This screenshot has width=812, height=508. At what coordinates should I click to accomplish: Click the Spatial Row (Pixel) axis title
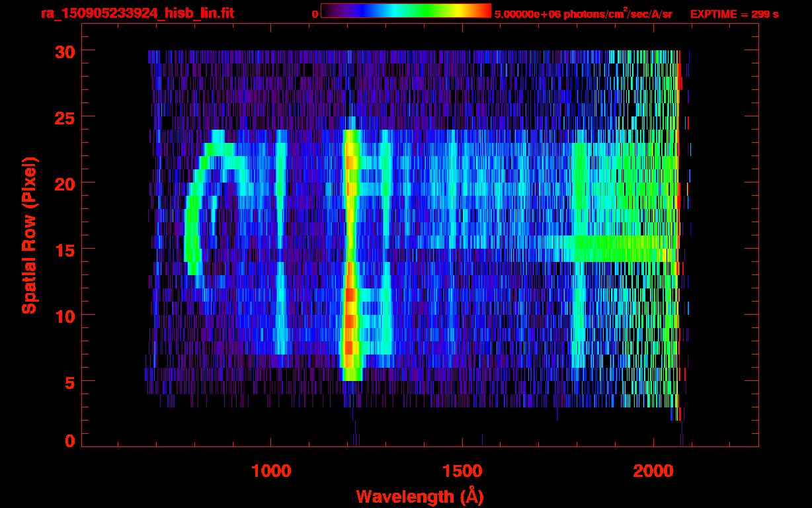[x=29, y=235]
